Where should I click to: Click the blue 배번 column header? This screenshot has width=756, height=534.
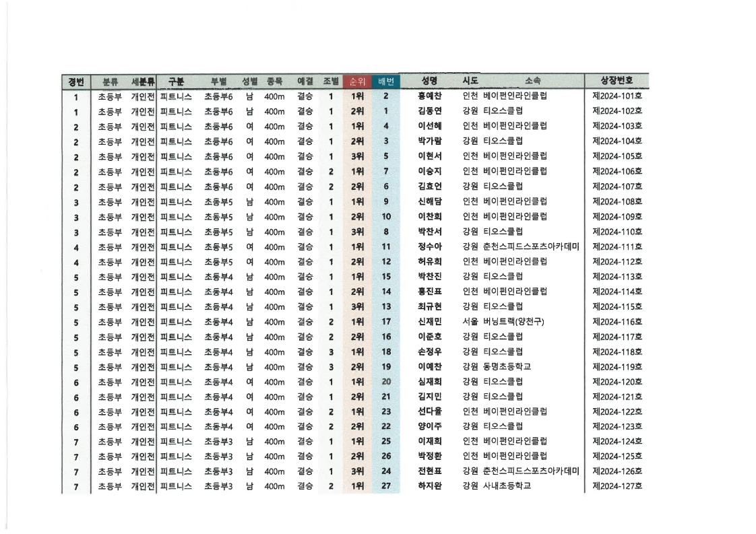(x=385, y=81)
